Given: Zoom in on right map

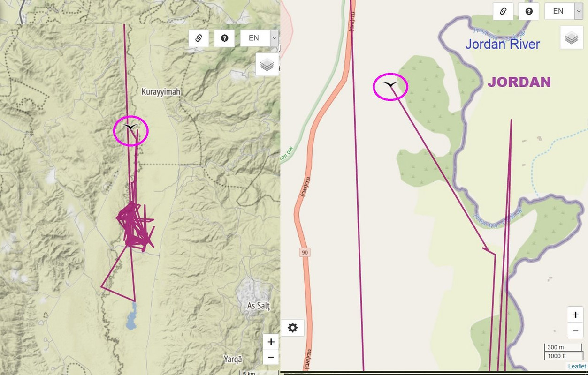Looking at the screenshot, I should point(575,315).
